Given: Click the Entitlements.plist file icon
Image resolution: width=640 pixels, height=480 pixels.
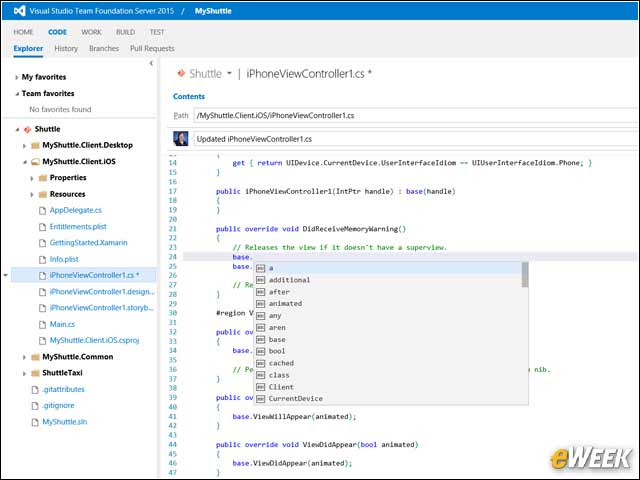Looking at the screenshot, I should [42, 227].
